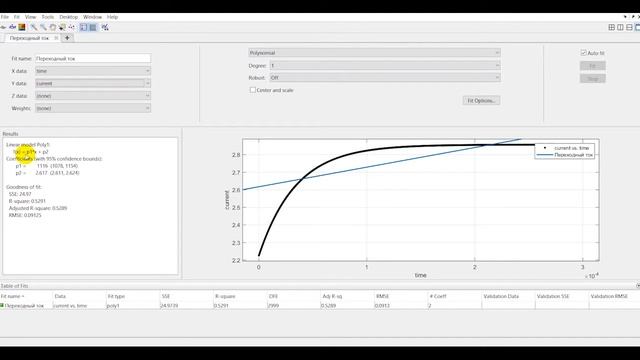The width and height of the screenshot is (640, 360).
Task: Open the Desktop menu
Action: coord(69,17)
